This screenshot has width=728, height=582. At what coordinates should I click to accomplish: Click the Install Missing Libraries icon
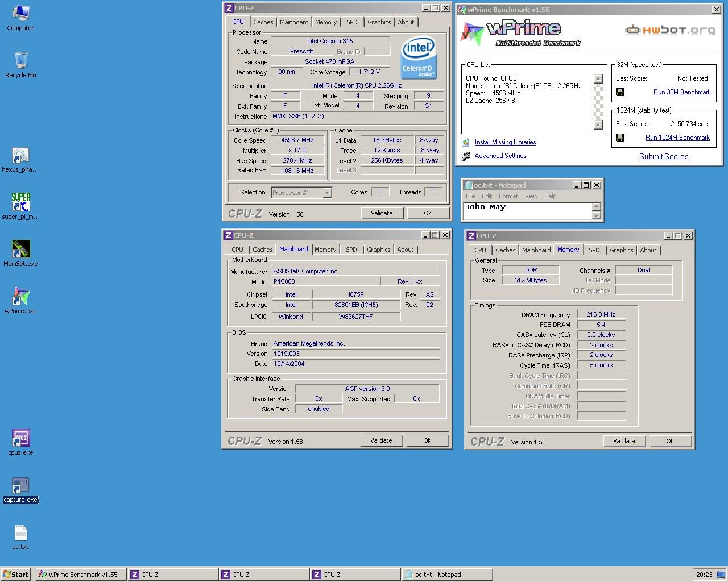(465, 142)
